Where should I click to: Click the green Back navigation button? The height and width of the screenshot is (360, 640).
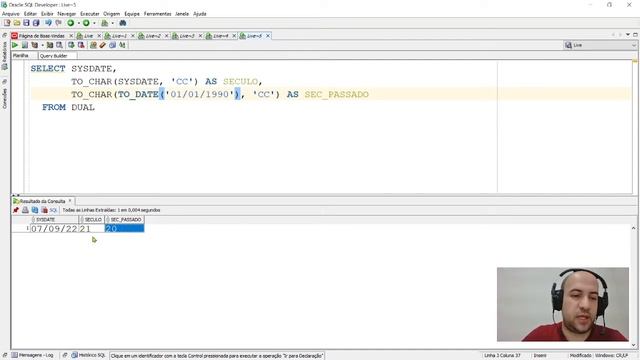point(71,23)
